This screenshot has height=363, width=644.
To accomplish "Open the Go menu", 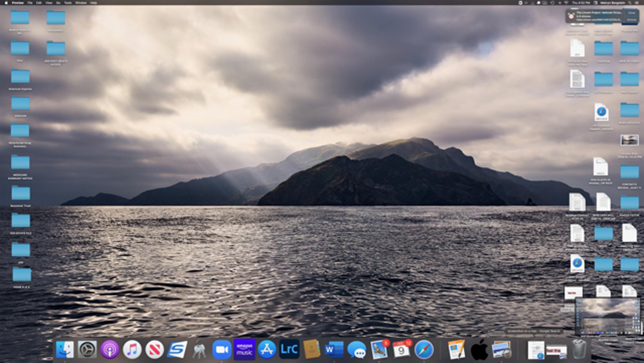I will (58, 3).
